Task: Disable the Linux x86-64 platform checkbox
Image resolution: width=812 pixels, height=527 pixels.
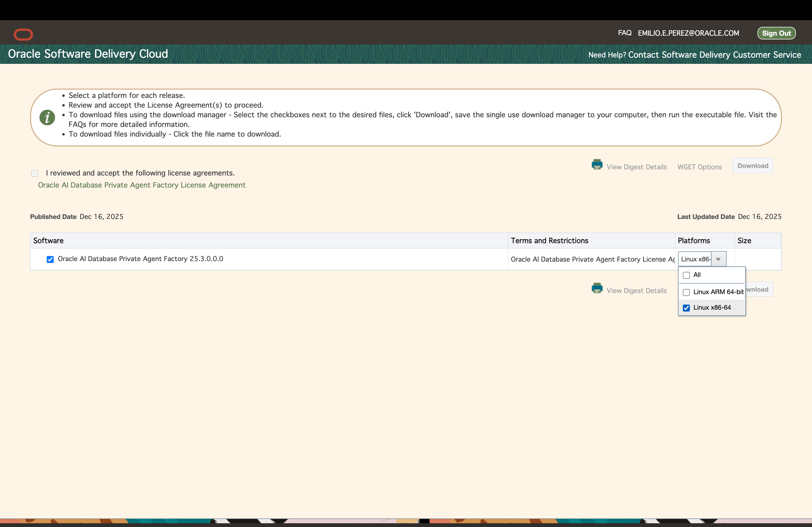Action: (x=686, y=308)
